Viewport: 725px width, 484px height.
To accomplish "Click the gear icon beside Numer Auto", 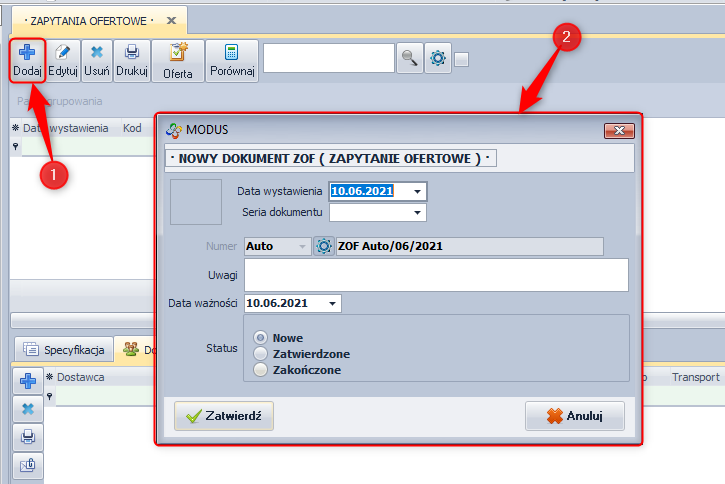I will pyautogui.click(x=323, y=246).
